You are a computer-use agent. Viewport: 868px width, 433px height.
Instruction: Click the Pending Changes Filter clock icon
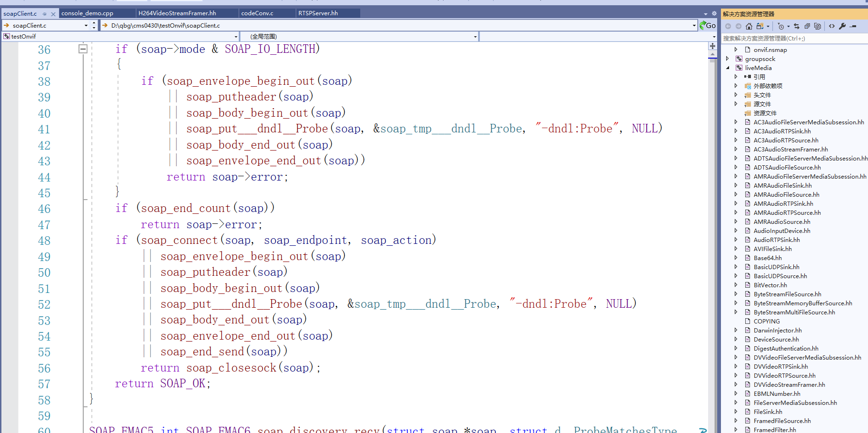coord(781,26)
